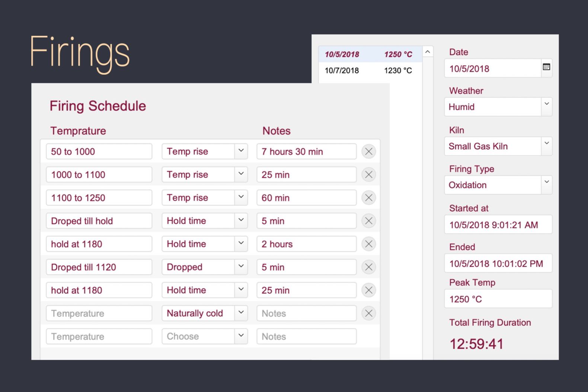The height and width of the screenshot is (392, 588).
Task: Click the '60 min' notes field
Action: (307, 197)
